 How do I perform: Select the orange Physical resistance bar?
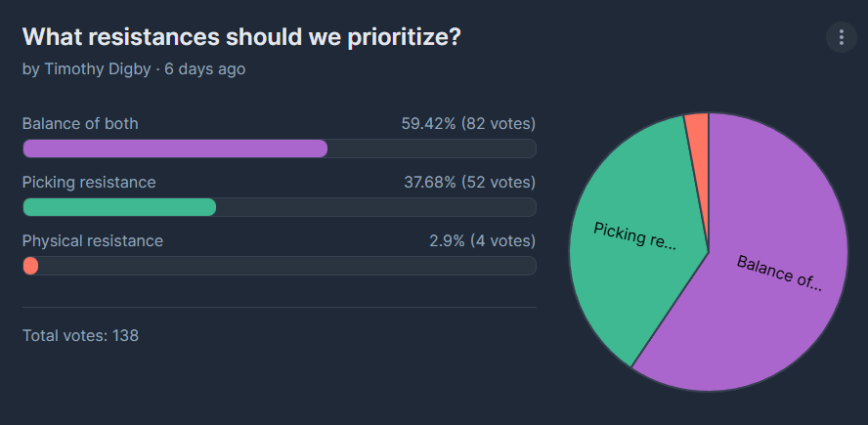(x=30, y=266)
